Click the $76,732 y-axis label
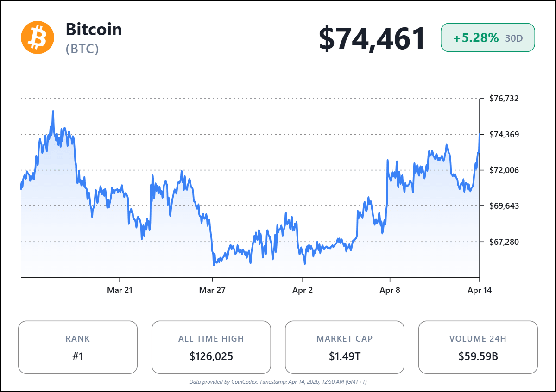The height and width of the screenshot is (392, 556). tap(504, 99)
